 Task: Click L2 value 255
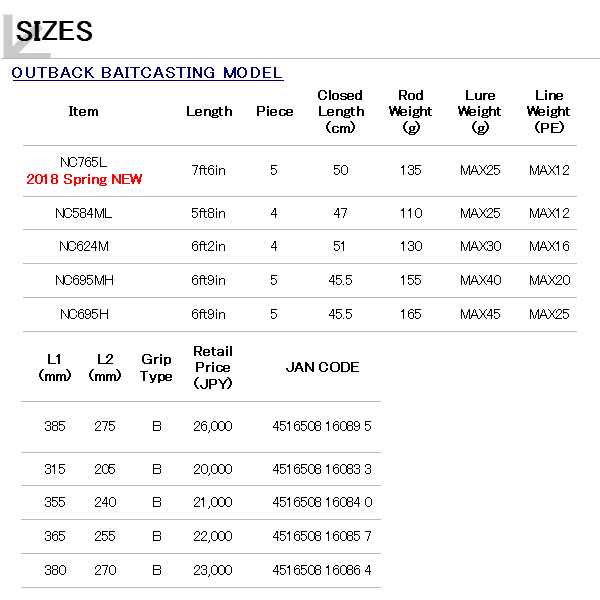(x=105, y=536)
